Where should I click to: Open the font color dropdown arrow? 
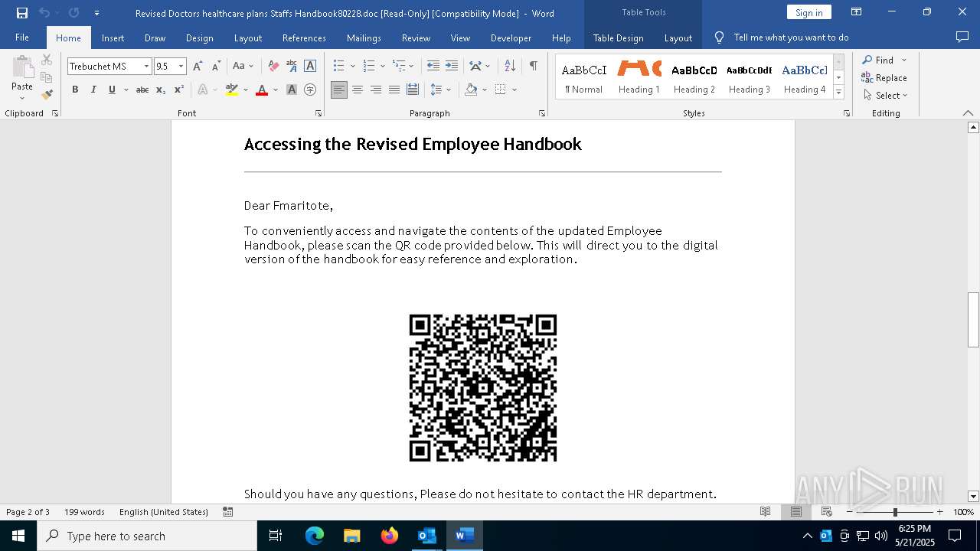point(275,90)
